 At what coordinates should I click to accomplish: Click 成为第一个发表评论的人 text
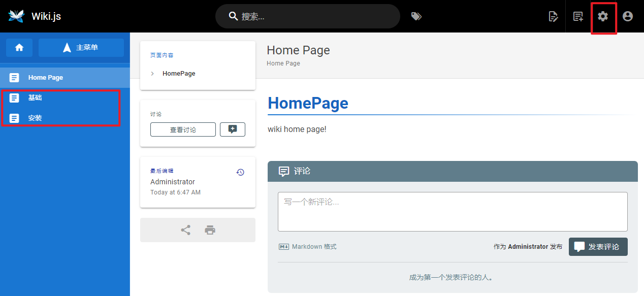pos(451,278)
